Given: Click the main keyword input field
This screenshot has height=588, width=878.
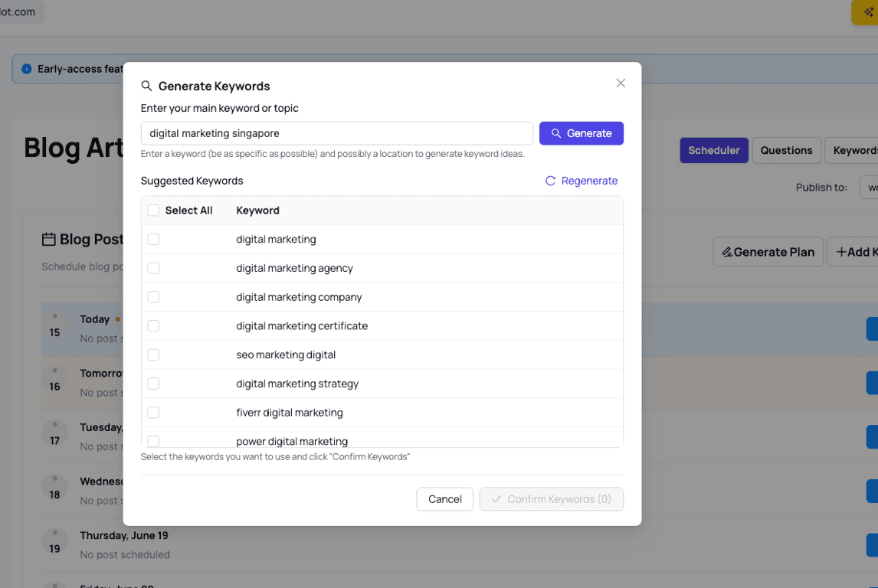Looking at the screenshot, I should pyautogui.click(x=336, y=133).
